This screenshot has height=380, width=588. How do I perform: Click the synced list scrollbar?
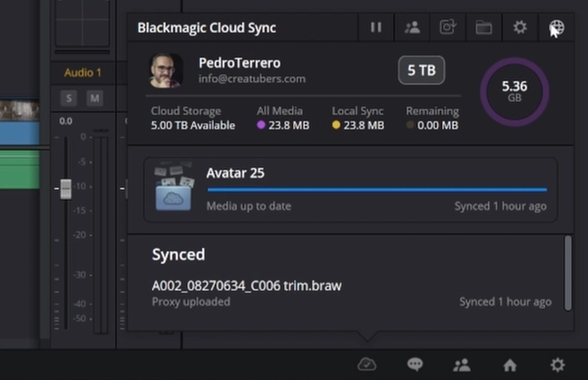[568, 273]
